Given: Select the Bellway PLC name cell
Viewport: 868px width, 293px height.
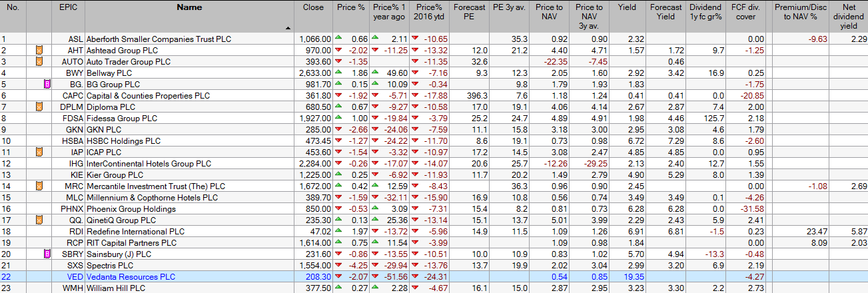Looking at the screenshot, I should 190,73.
